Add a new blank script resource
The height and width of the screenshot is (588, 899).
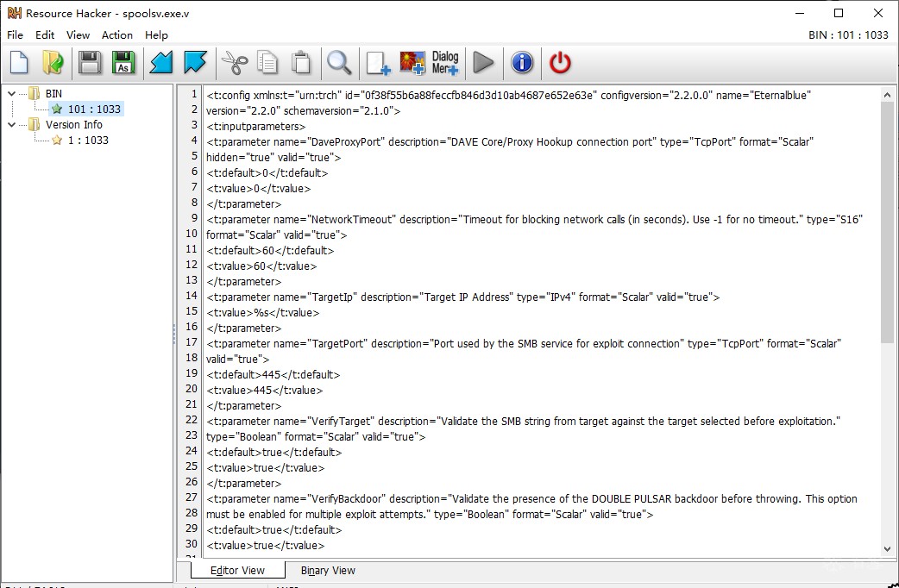point(378,62)
